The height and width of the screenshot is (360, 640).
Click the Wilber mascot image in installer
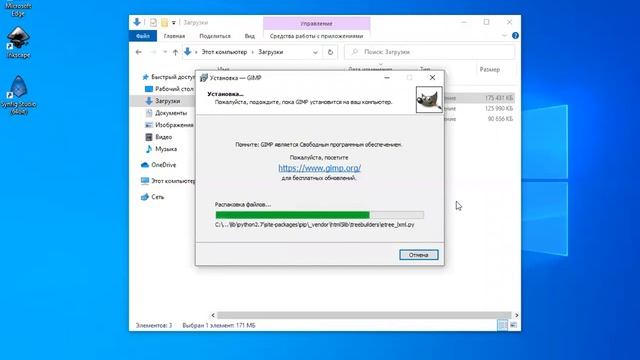429,99
